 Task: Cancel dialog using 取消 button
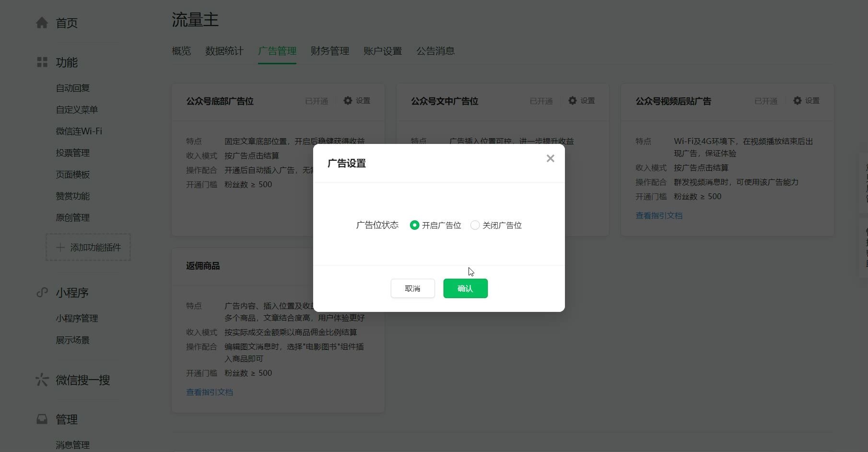coord(412,288)
